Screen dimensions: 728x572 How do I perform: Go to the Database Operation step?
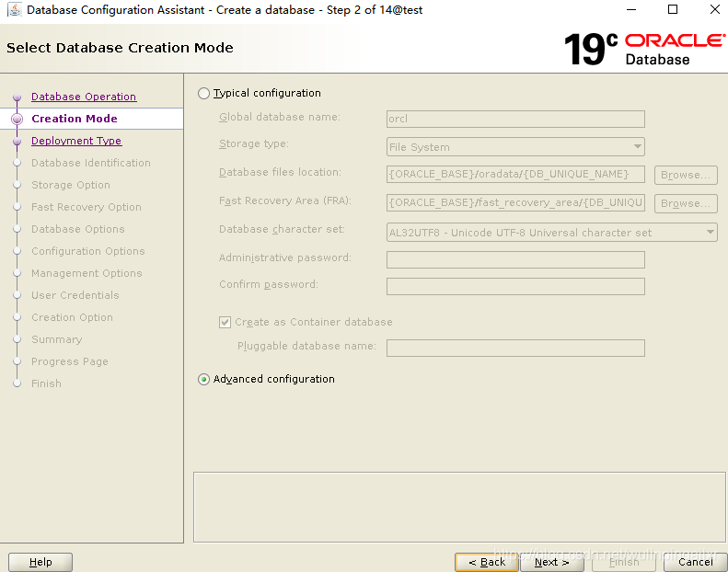84,97
